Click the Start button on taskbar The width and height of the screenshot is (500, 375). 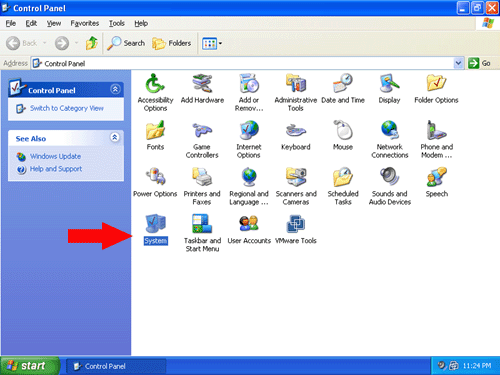pos(30,366)
